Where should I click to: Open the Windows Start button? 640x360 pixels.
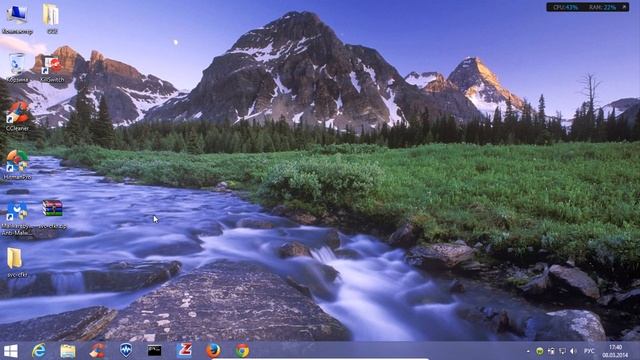(10, 351)
